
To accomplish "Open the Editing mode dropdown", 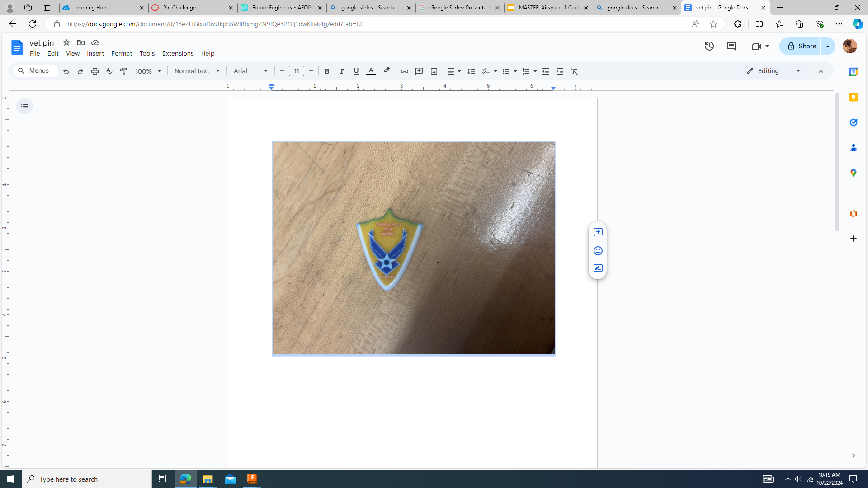I will 774,71.
